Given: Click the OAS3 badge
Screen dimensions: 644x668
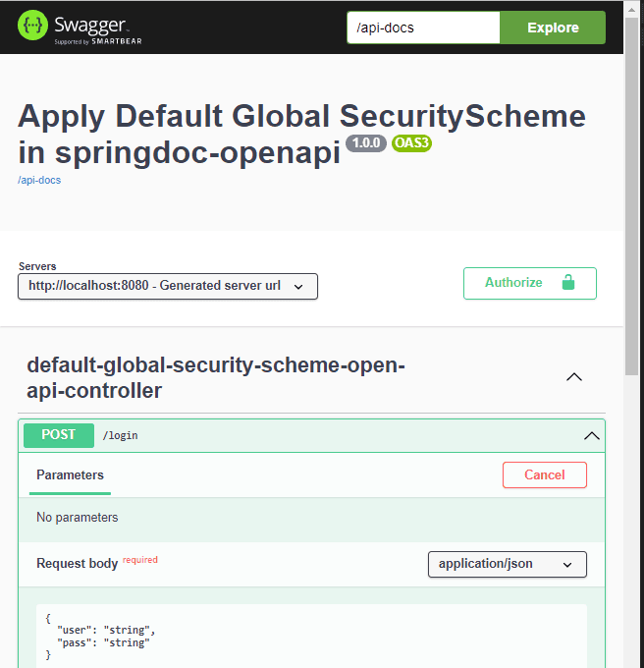Looking at the screenshot, I should (x=411, y=143).
